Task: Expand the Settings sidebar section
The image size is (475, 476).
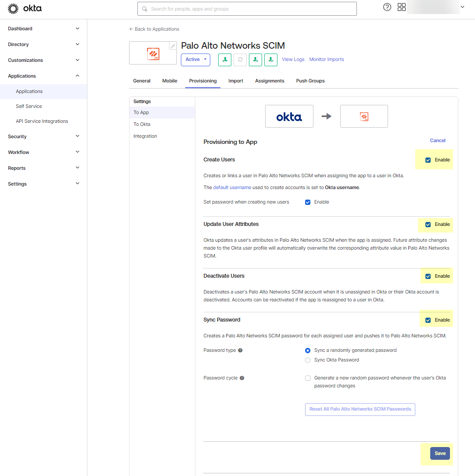Action: [43, 184]
